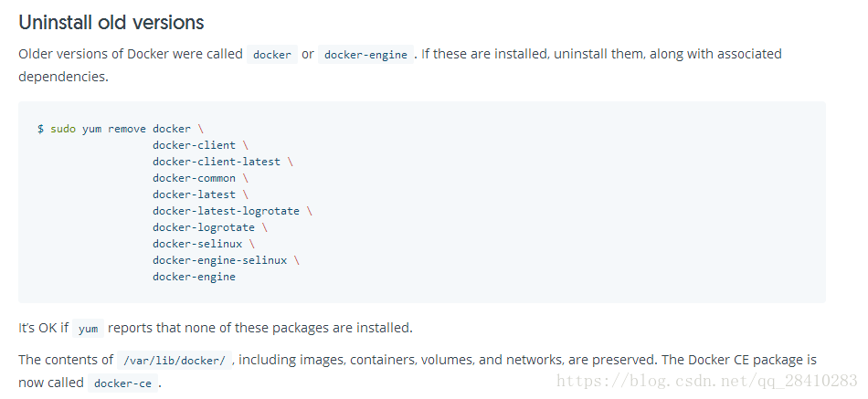Viewport: 868px width, 399px height.
Task: Click the blog.csdn.net watermark URL
Action: [x=706, y=381]
